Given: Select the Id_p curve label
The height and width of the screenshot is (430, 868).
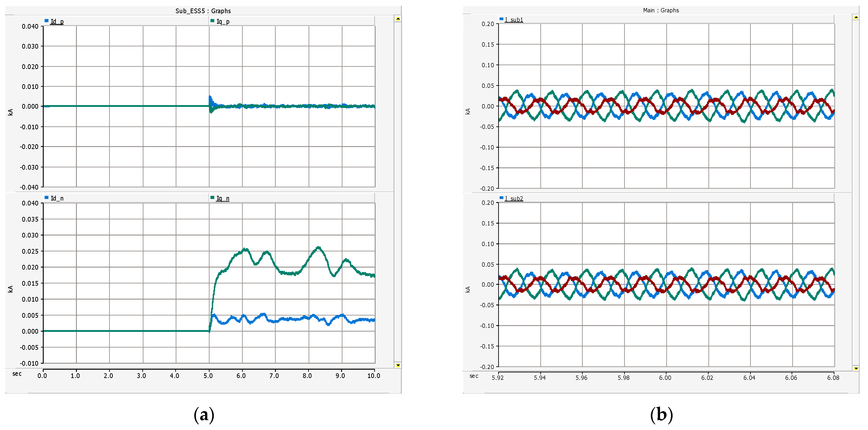Looking at the screenshot, I should (57, 22).
